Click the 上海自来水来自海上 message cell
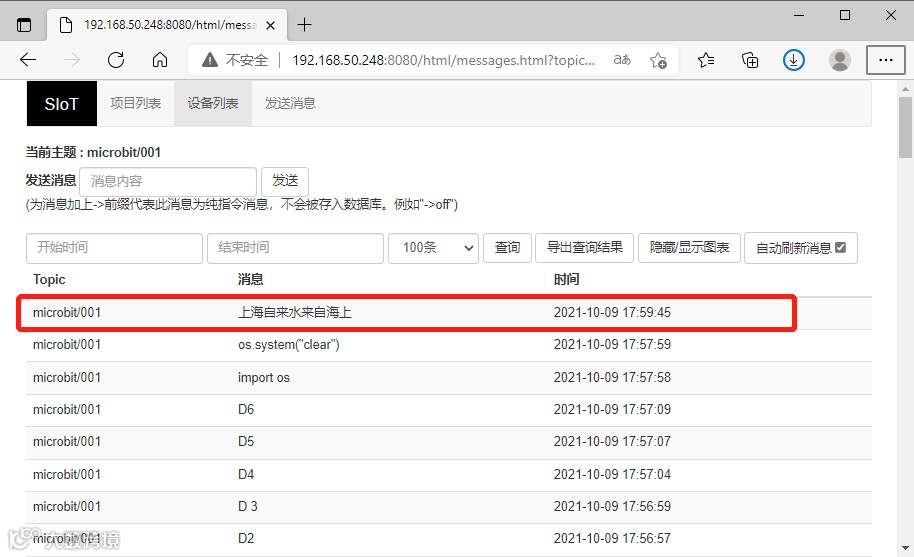The image size is (914, 557). pyautogui.click(x=294, y=313)
